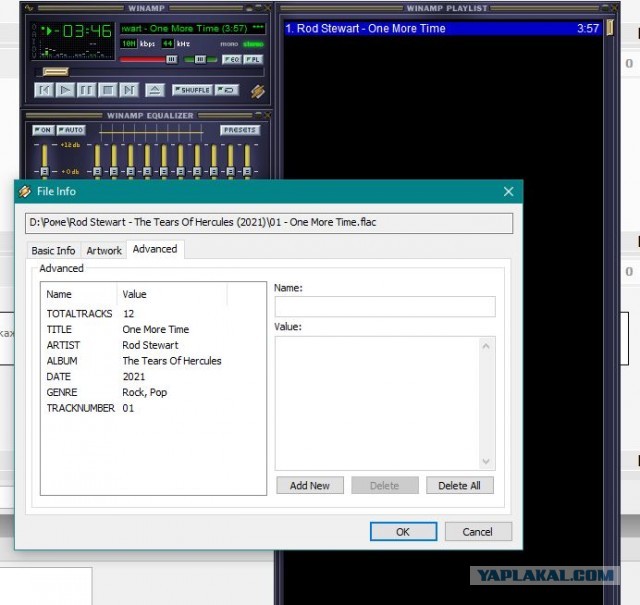The height and width of the screenshot is (605, 640).
Task: Click the scrolling song title display
Action: [192, 29]
